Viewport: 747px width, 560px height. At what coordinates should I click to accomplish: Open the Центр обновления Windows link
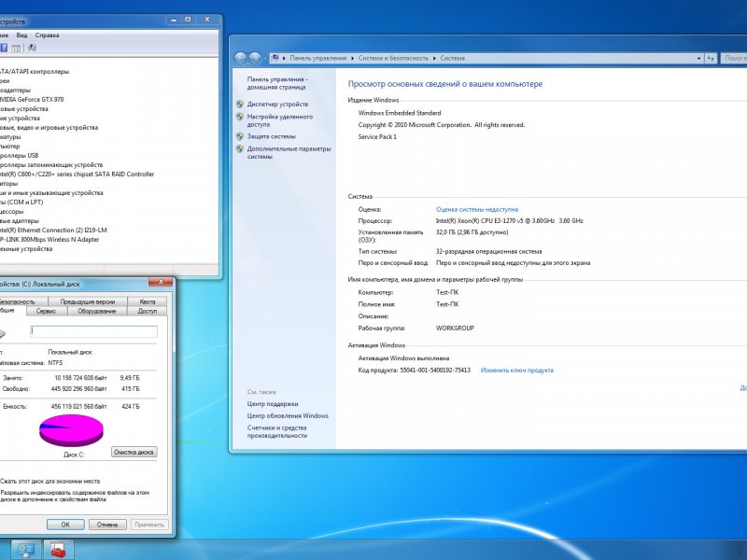point(288,415)
